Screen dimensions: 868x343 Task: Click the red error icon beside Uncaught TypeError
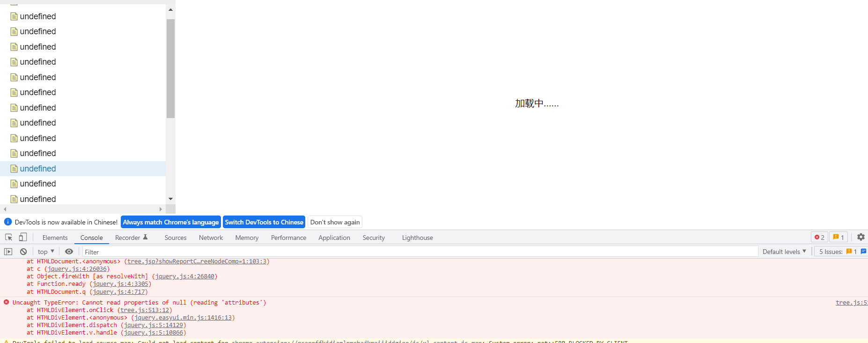6,302
